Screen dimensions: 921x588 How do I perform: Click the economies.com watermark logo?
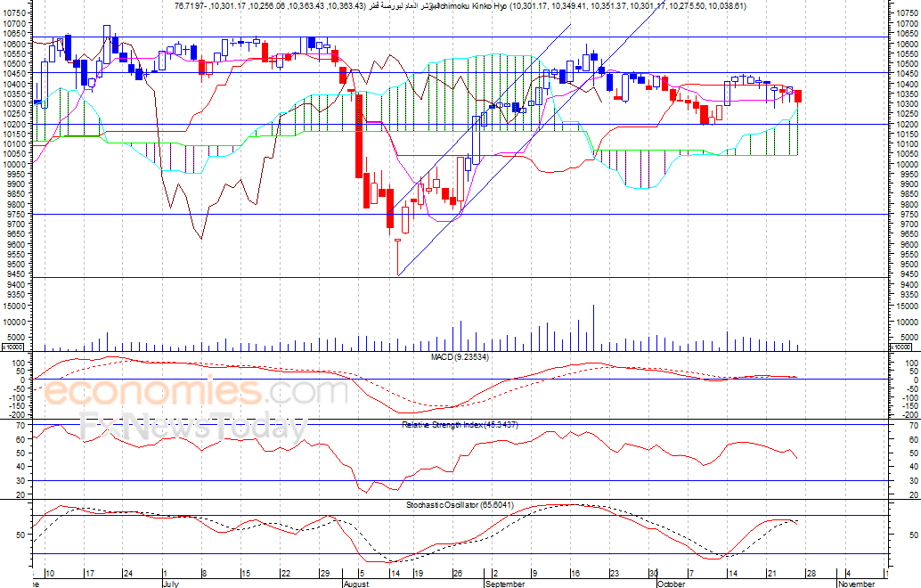(x=196, y=392)
